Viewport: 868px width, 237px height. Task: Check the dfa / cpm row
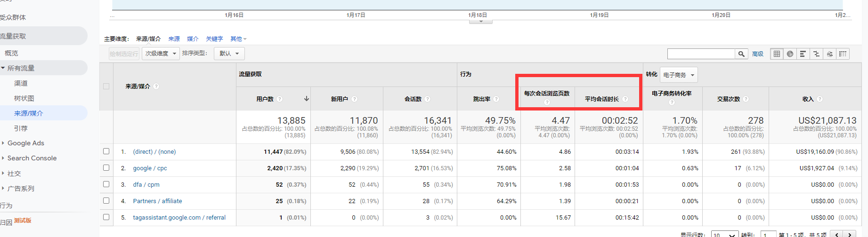[x=106, y=184]
